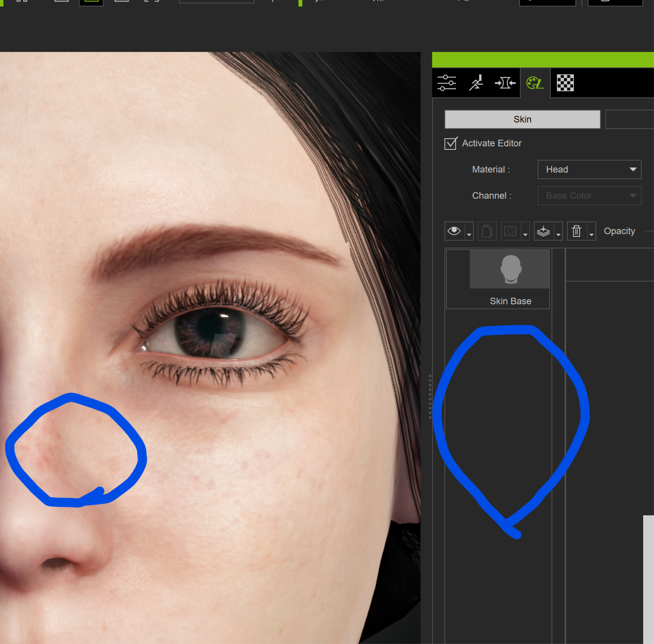Click the panel splitter handle dots
654x644 pixels.
[430, 396]
